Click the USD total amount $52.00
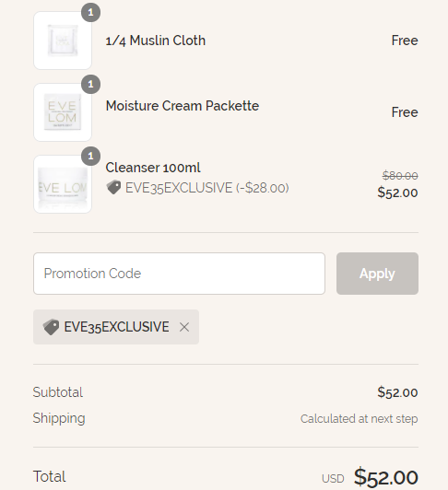This screenshot has width=448, height=490. 386,477
